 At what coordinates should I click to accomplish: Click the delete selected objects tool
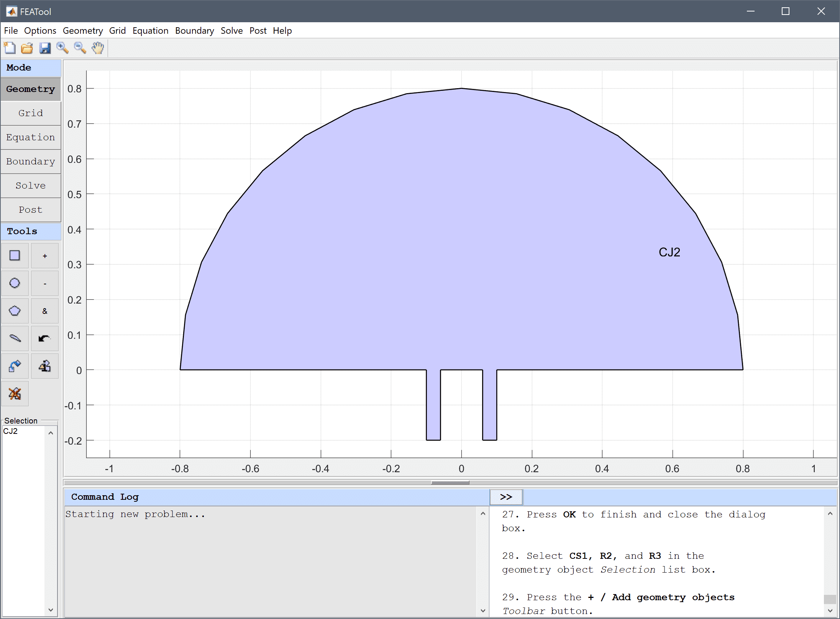point(15,394)
